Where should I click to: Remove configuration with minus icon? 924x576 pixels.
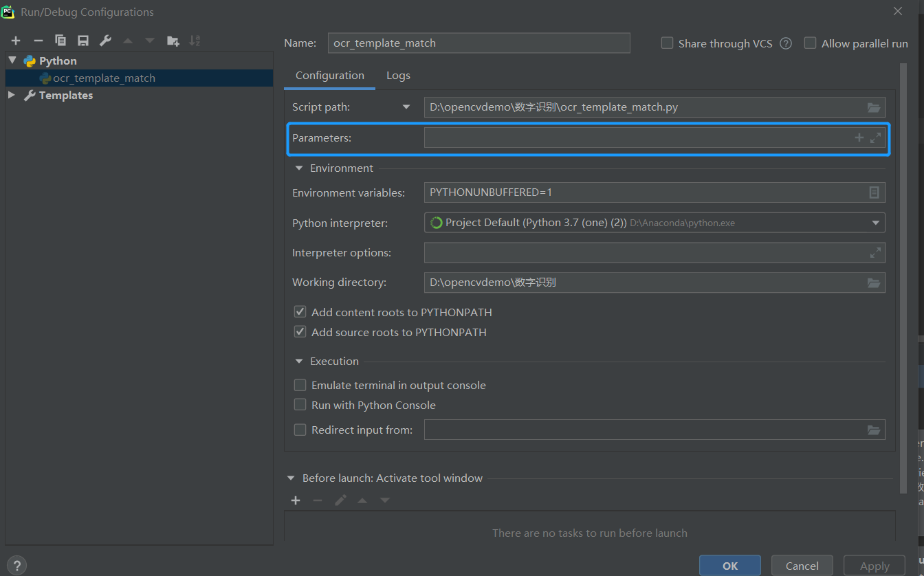click(38, 41)
